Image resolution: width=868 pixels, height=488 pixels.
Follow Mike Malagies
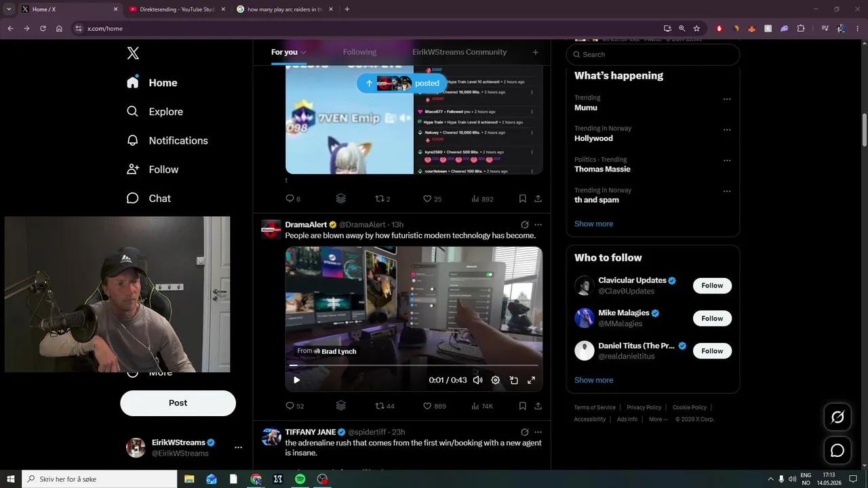712,318
